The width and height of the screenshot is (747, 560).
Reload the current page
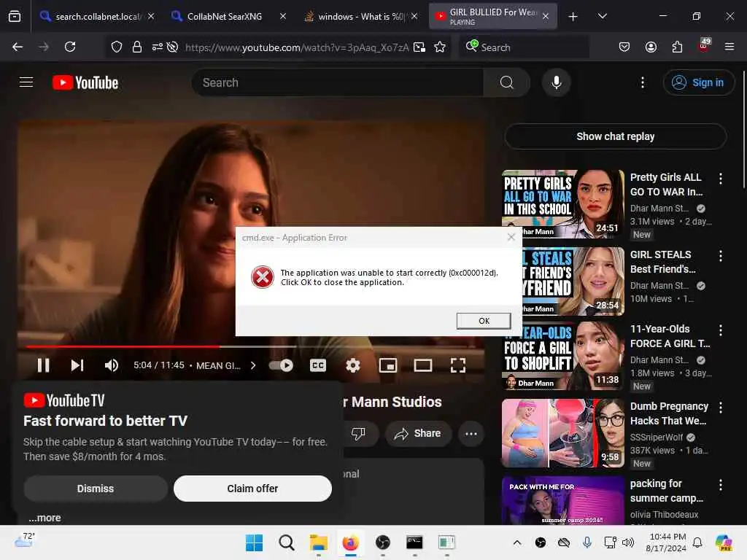(x=70, y=47)
